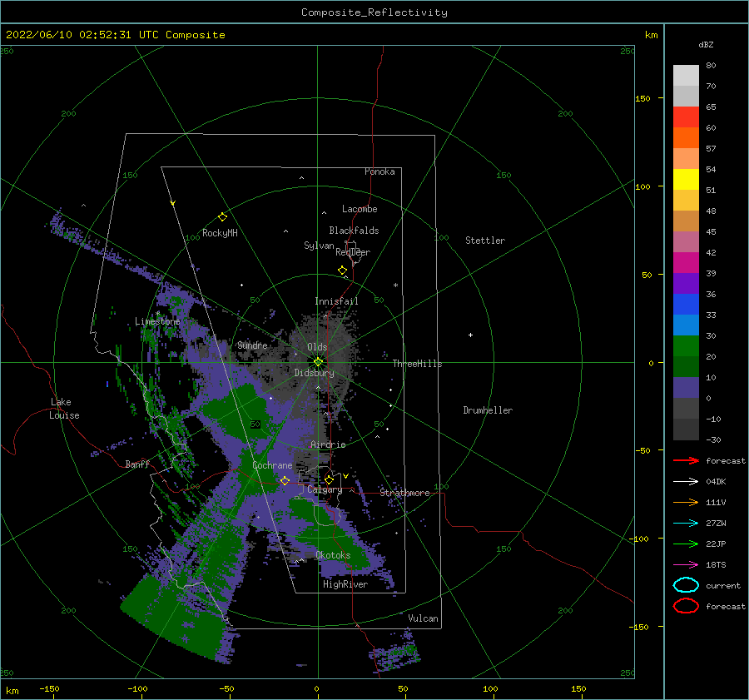Click the Vulcan city label
The width and height of the screenshot is (749, 700).
tap(423, 618)
